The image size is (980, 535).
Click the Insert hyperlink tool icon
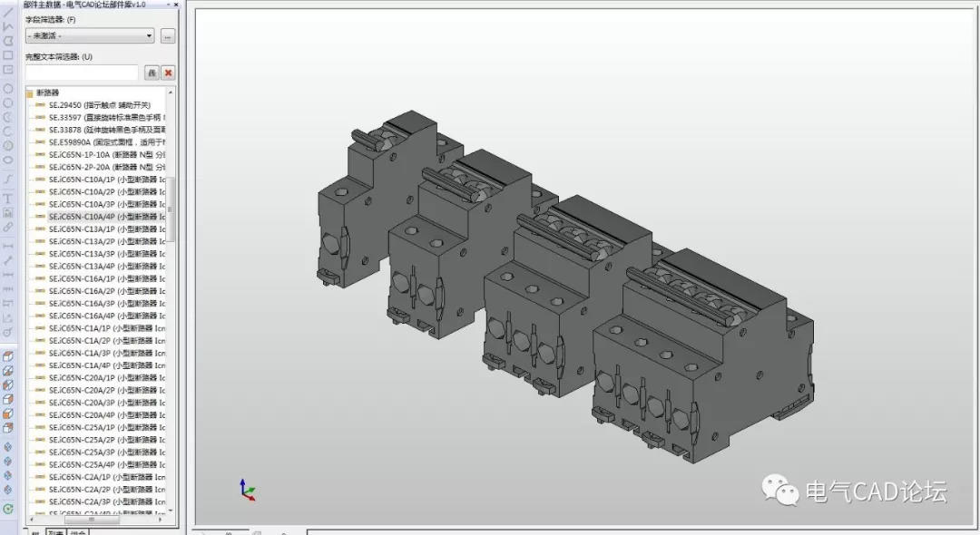8,227
